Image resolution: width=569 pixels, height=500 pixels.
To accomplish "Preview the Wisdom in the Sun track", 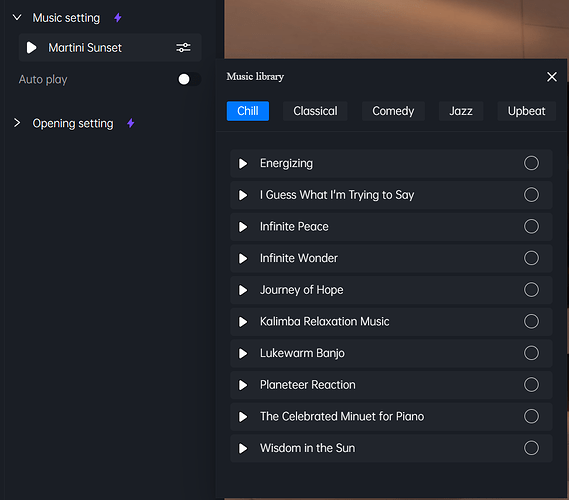I will tap(243, 448).
